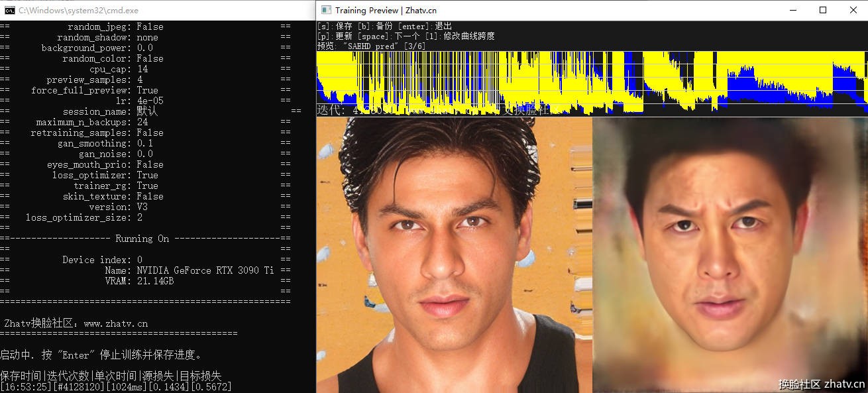The image size is (868, 393).
Task: Click the Training Preview | Zhatv.cn title
Action: pos(386,10)
